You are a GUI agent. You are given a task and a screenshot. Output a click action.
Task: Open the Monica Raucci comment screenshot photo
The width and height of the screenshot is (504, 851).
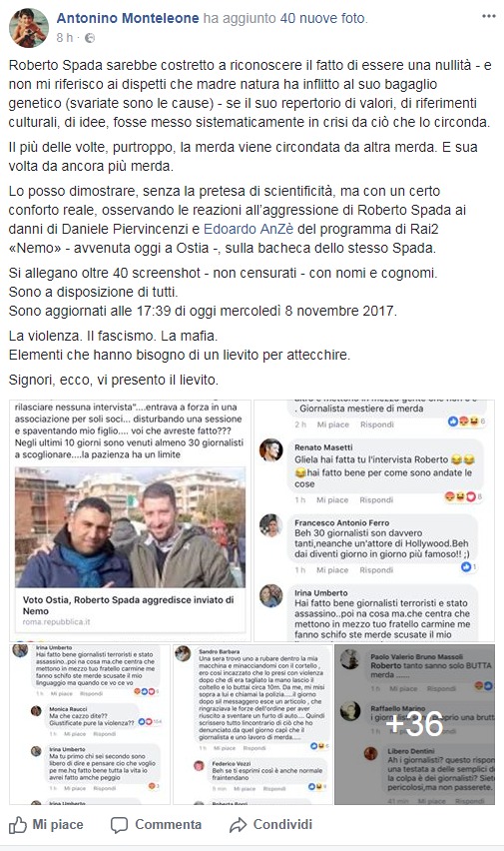90,724
